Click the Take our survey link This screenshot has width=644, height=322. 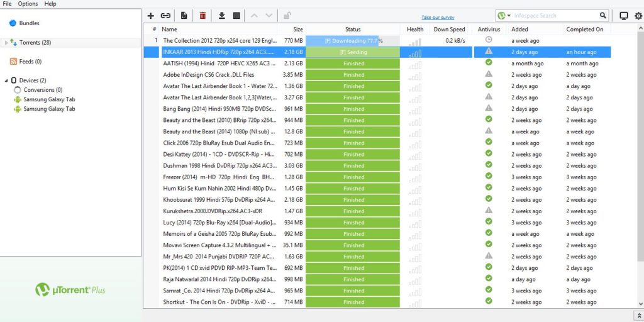tap(438, 18)
